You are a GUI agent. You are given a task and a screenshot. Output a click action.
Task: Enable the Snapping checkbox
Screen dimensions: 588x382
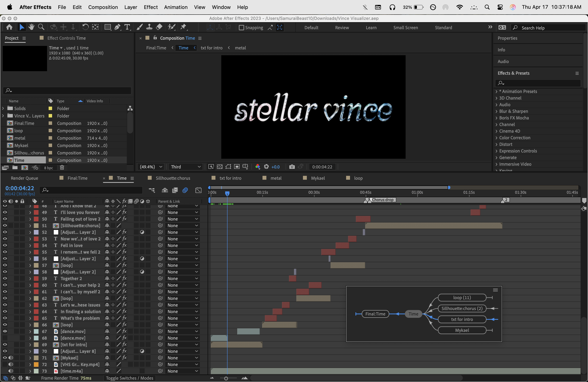point(241,28)
